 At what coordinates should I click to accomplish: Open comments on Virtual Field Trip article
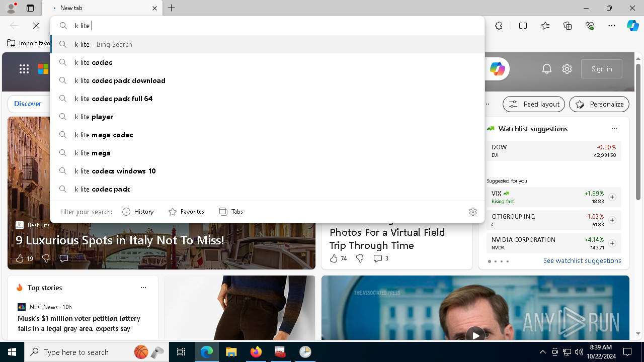click(381, 258)
